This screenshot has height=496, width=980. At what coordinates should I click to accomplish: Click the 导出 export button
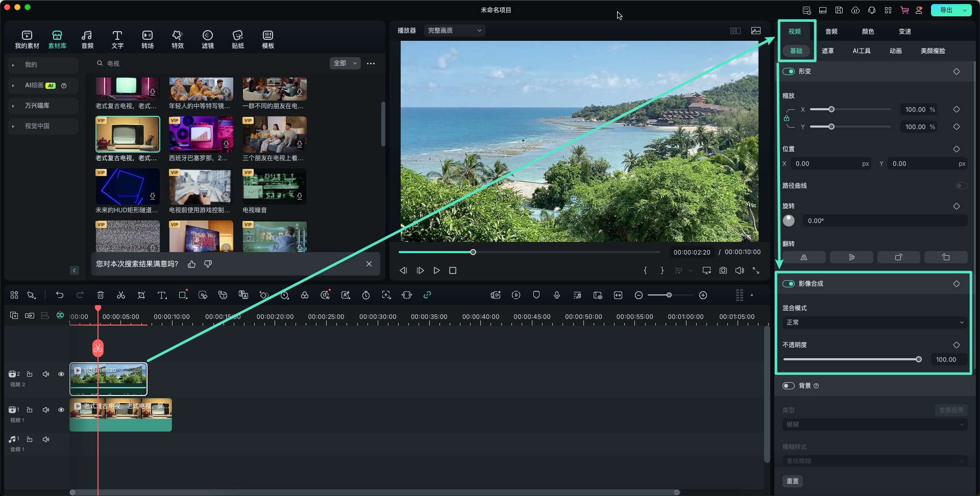(945, 10)
